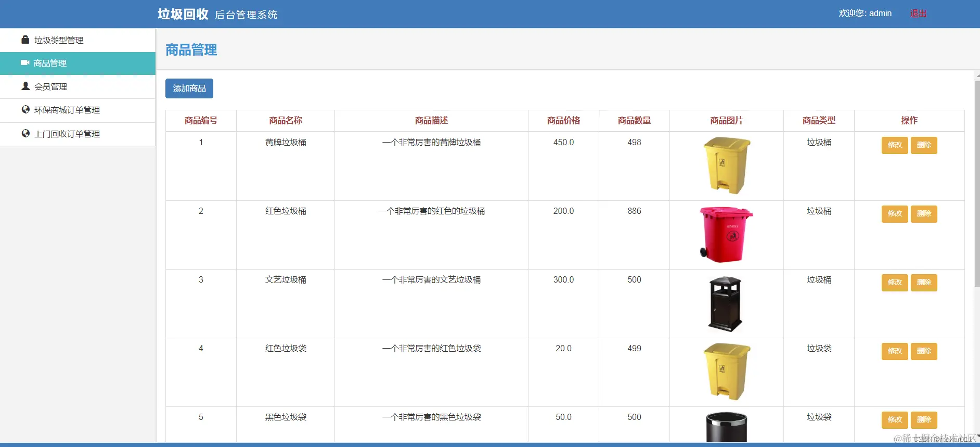Open 环保商城订单管理 menu entry

point(78,110)
